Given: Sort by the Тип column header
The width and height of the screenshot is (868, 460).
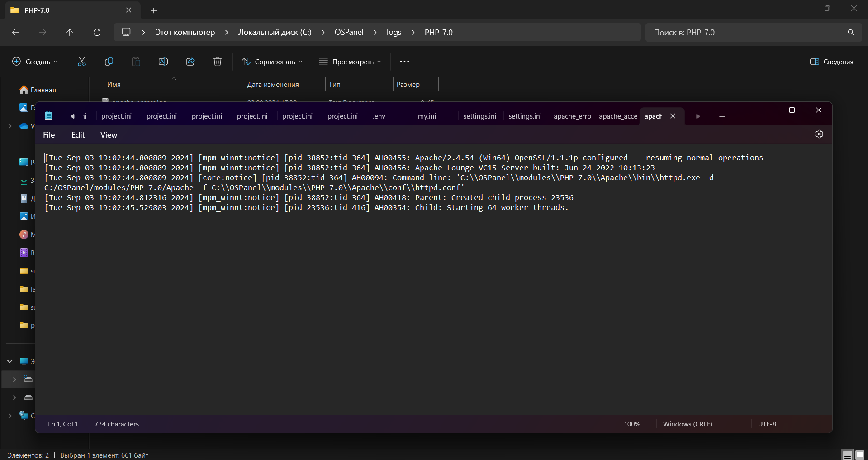Looking at the screenshot, I should click(359, 85).
